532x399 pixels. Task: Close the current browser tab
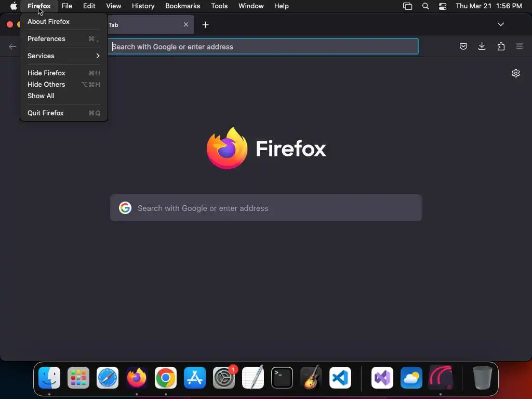coord(186,24)
